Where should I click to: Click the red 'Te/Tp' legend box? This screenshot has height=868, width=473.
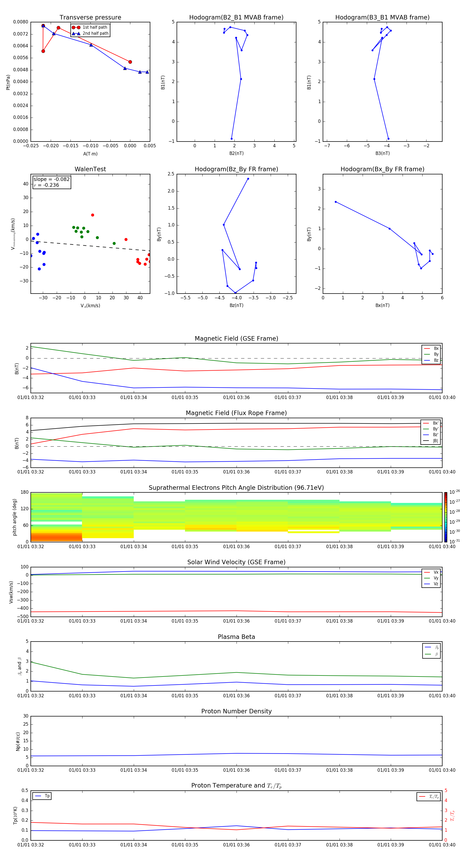tap(429, 796)
